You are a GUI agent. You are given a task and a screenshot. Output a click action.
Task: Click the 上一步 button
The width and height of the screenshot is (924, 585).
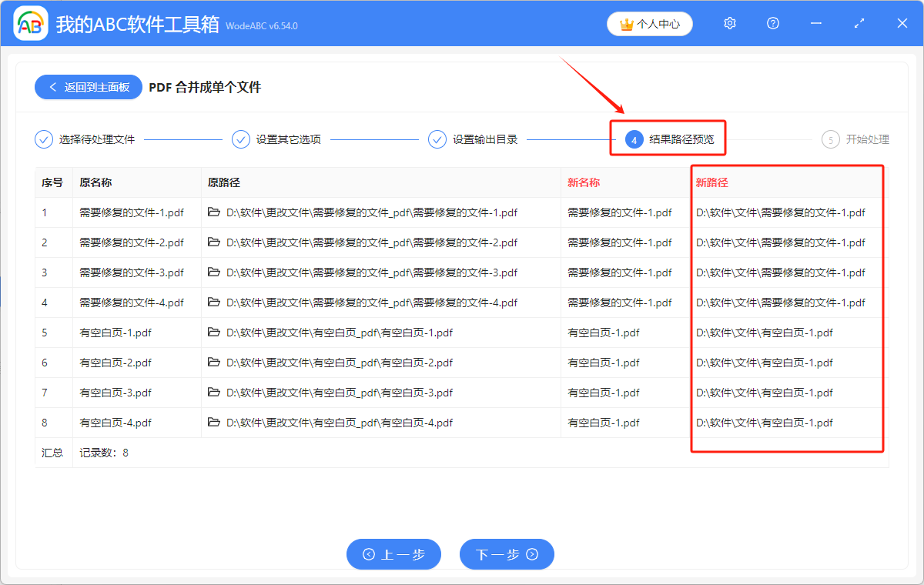[x=393, y=554]
